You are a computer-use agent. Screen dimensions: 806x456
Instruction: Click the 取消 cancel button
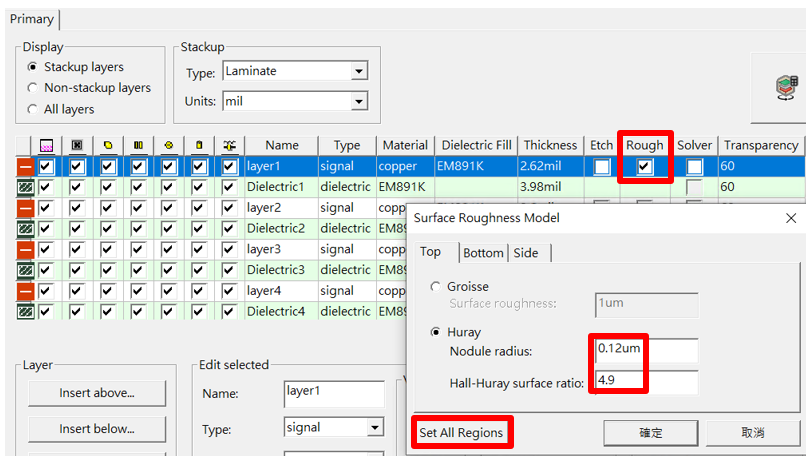pyautogui.click(x=753, y=433)
